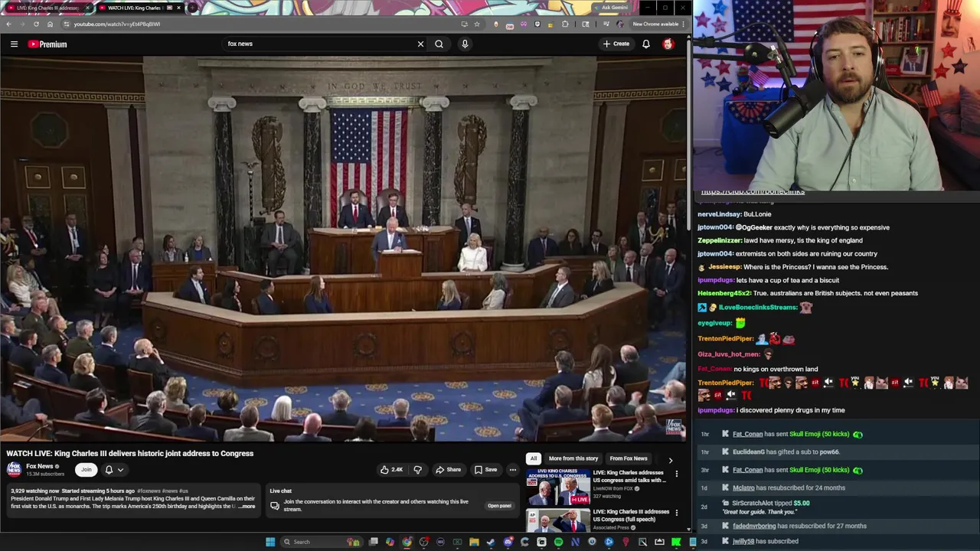Go to Chrome home page
This screenshot has width=980, height=551.
[50, 24]
